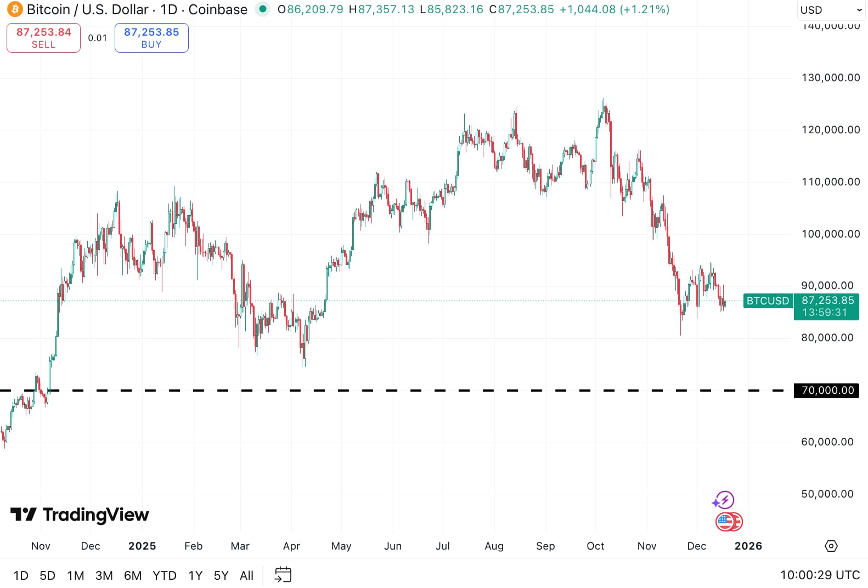Click the 70,000.00 dashed line price label
The height and width of the screenshot is (588, 868).
[826, 391]
